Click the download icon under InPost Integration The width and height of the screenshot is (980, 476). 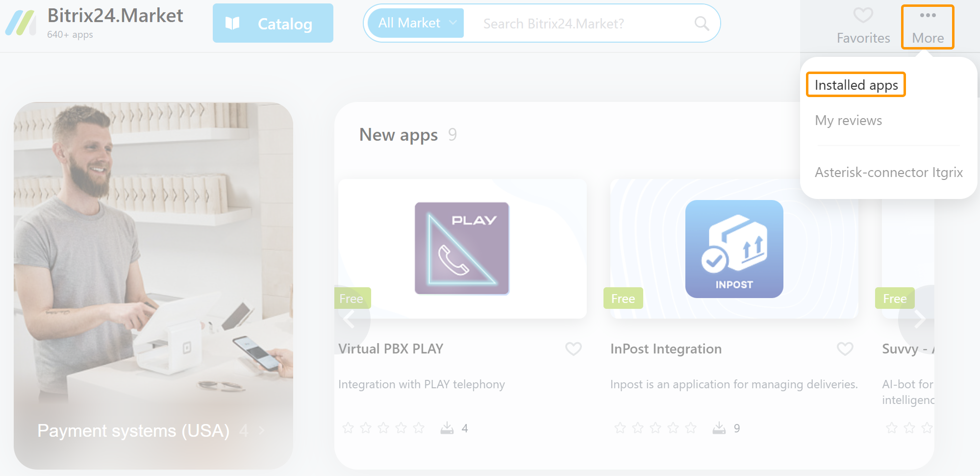719,428
